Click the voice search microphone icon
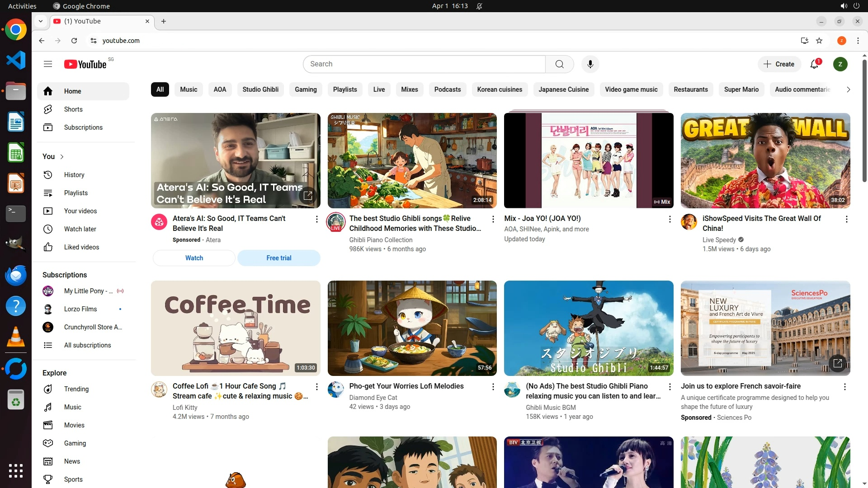This screenshot has width=868, height=488. [590, 64]
